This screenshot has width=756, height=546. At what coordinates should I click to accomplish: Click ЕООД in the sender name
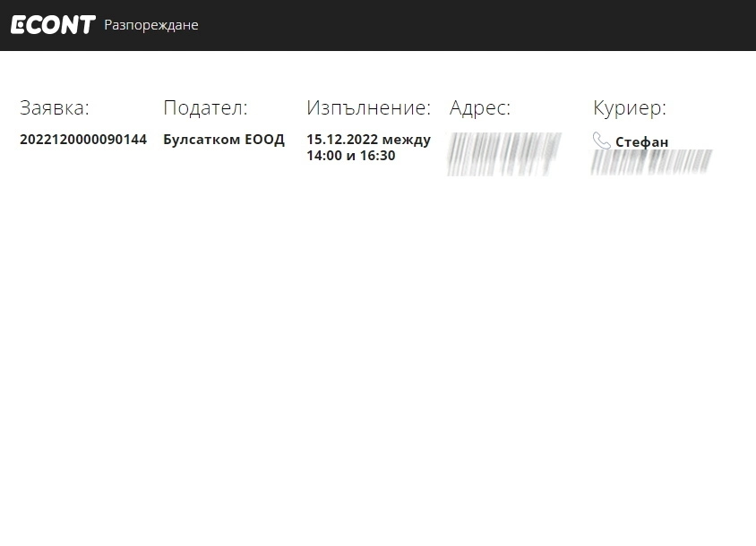[x=264, y=140]
